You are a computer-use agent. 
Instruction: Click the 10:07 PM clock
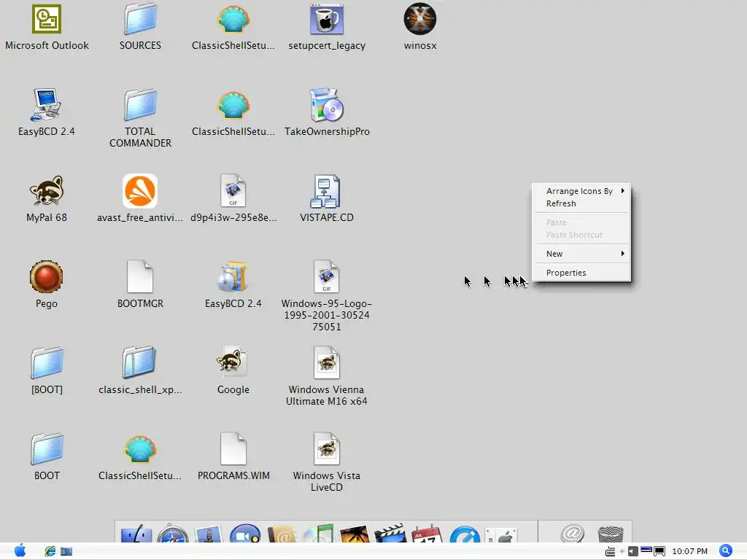coord(689,551)
